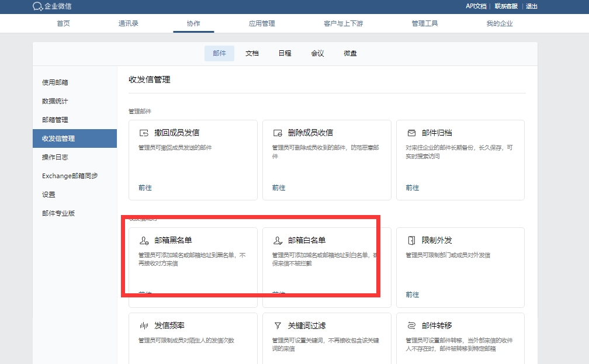Switch to the 日程 tab
The image size is (589, 364).
click(285, 53)
